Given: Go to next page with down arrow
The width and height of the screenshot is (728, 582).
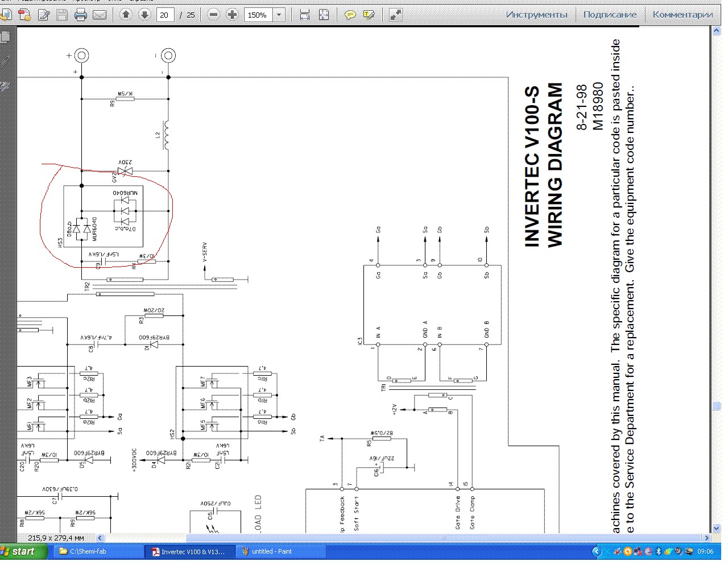Looking at the screenshot, I should [x=144, y=15].
